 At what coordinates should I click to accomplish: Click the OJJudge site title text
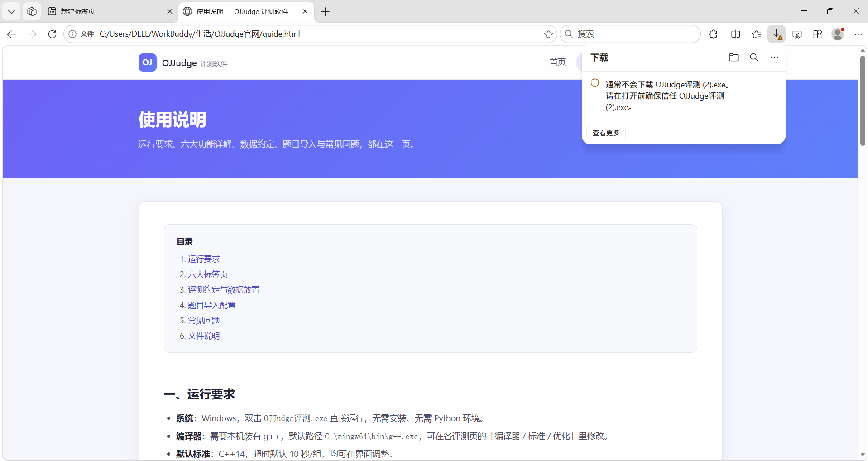[179, 63]
